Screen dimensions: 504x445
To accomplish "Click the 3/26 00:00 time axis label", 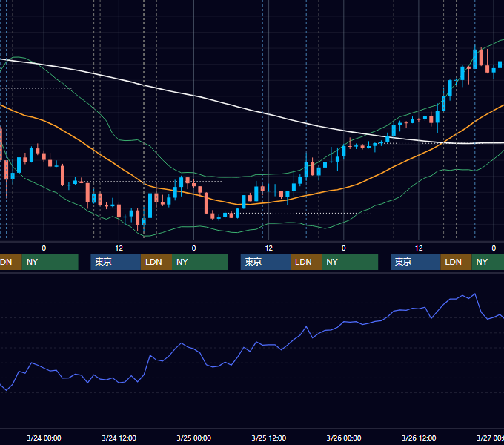I will click(344, 438).
